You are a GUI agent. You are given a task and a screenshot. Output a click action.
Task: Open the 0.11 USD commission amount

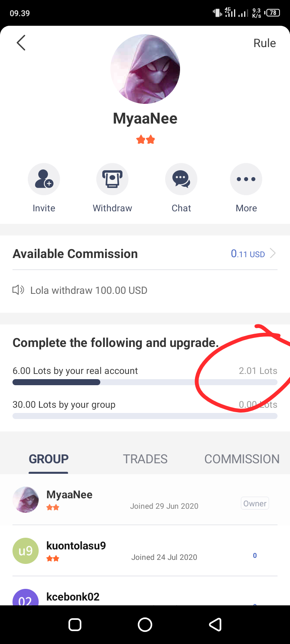(x=248, y=254)
